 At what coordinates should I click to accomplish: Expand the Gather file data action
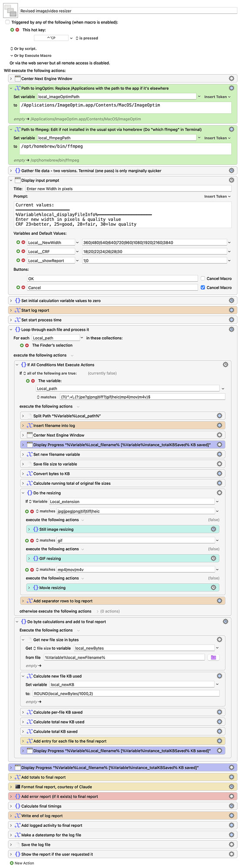click(x=11, y=171)
